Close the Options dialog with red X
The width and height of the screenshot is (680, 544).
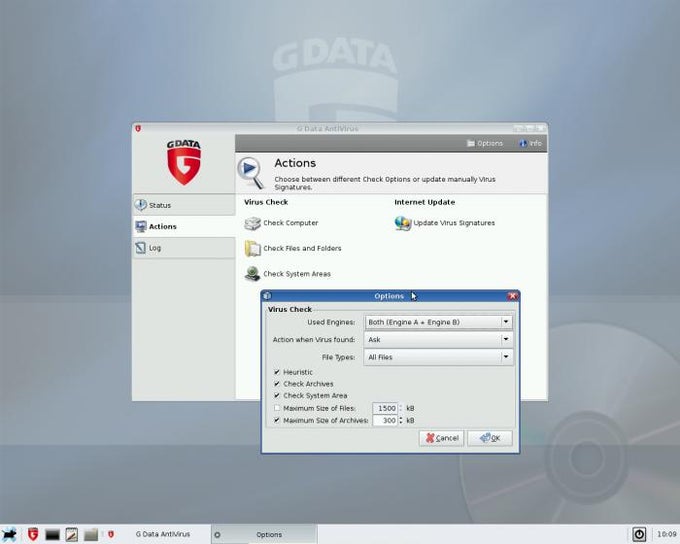tap(513, 296)
